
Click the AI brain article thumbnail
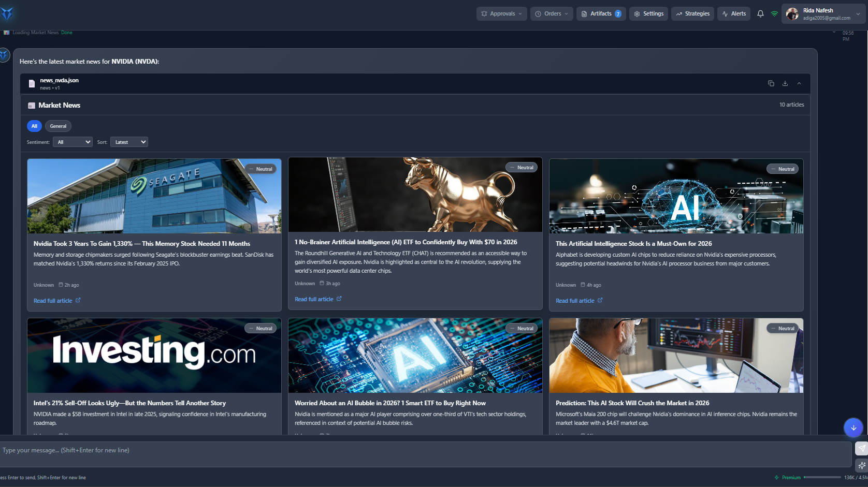[x=676, y=196]
